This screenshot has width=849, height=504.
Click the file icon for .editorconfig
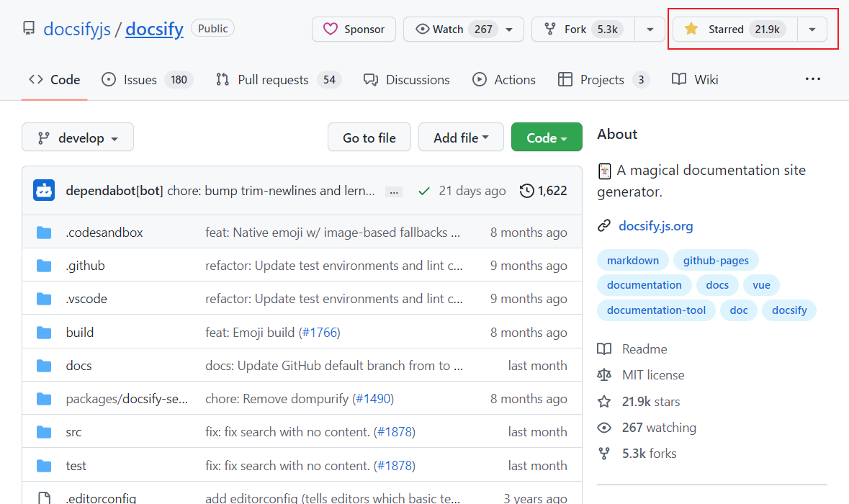[x=44, y=498]
